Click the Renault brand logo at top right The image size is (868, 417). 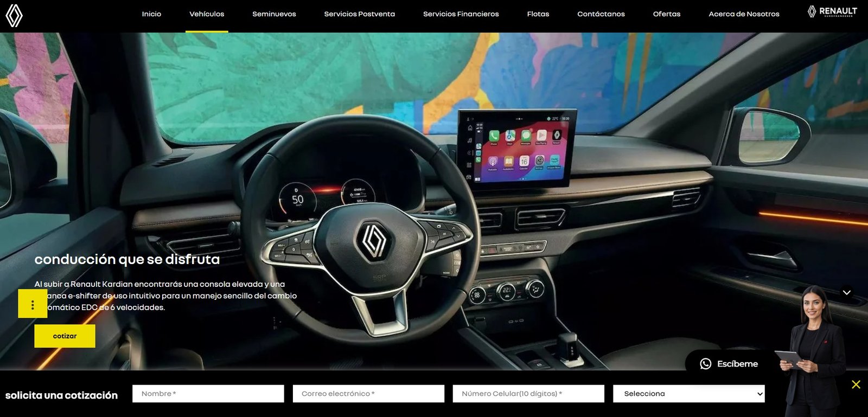[x=832, y=11]
